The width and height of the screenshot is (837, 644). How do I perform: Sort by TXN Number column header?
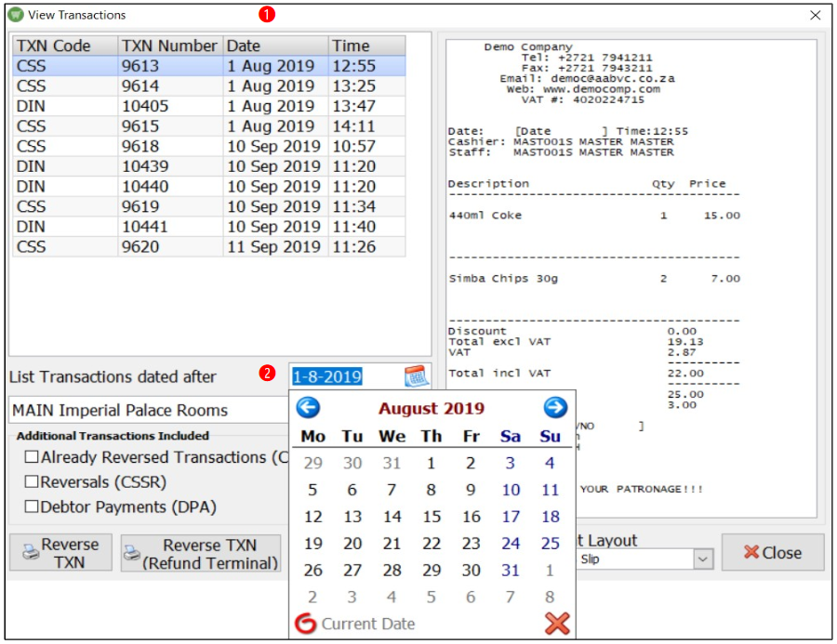[170, 46]
